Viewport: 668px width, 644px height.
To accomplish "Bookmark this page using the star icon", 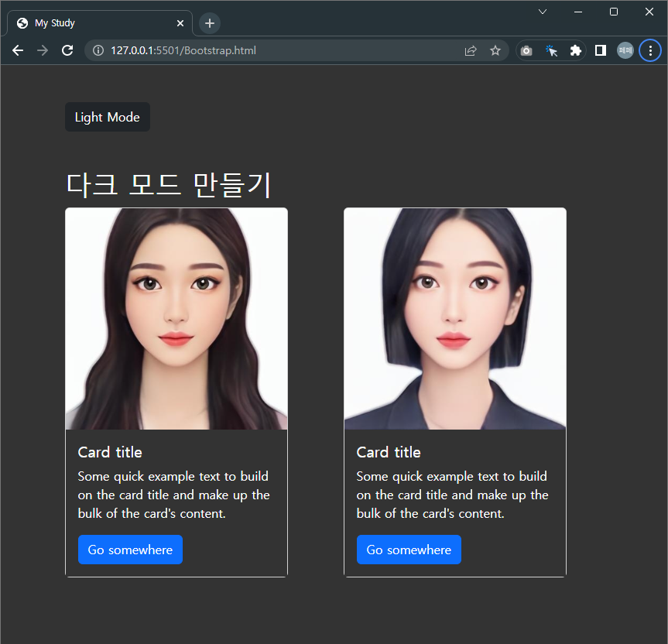I will (x=495, y=50).
